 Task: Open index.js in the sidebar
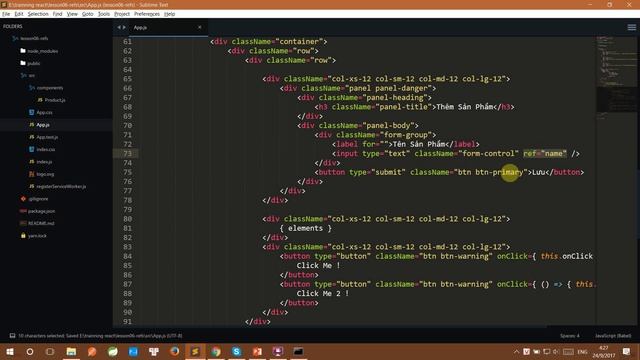[44, 162]
